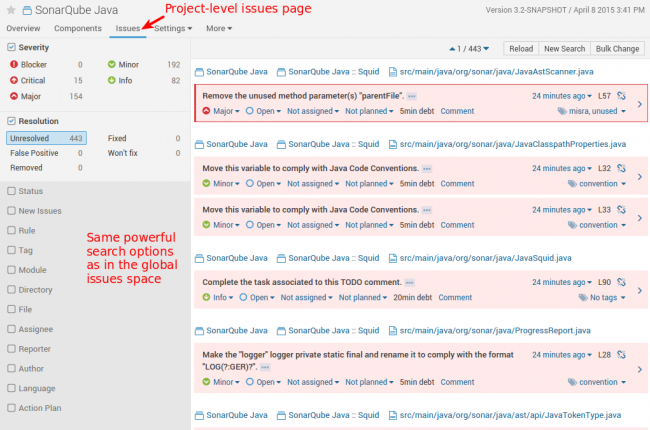Open the Settings menu
Screen dimensions: 650x430
[173, 28]
